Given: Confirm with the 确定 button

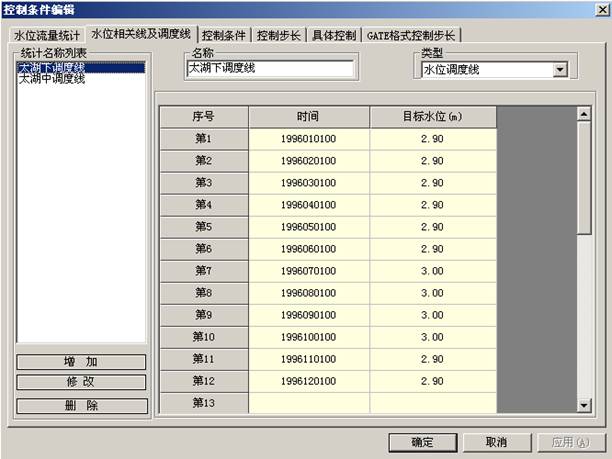Looking at the screenshot, I should pyautogui.click(x=421, y=441).
